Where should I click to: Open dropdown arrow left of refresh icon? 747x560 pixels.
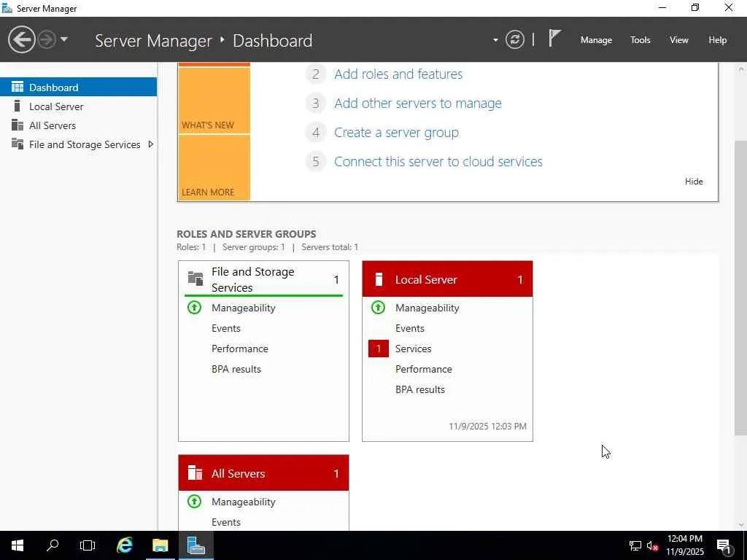pos(495,40)
